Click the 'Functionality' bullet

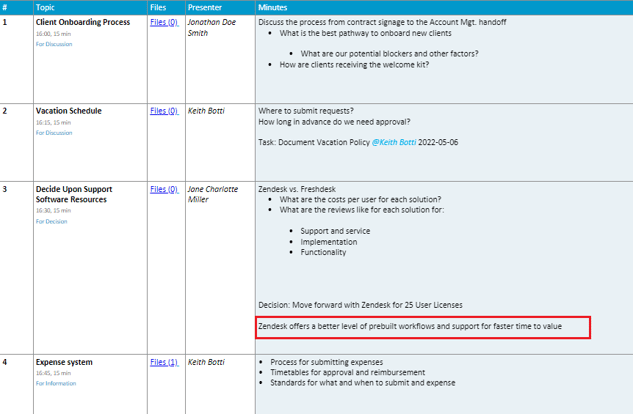pos(323,253)
